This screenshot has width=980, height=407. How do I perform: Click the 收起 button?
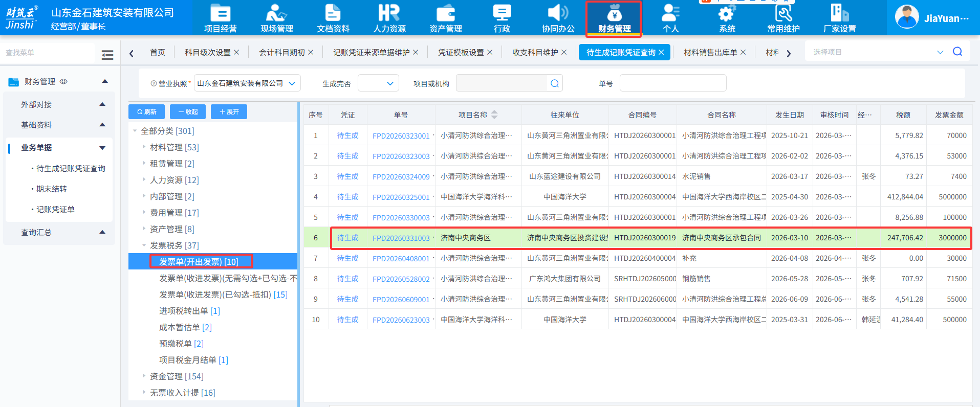click(x=188, y=111)
